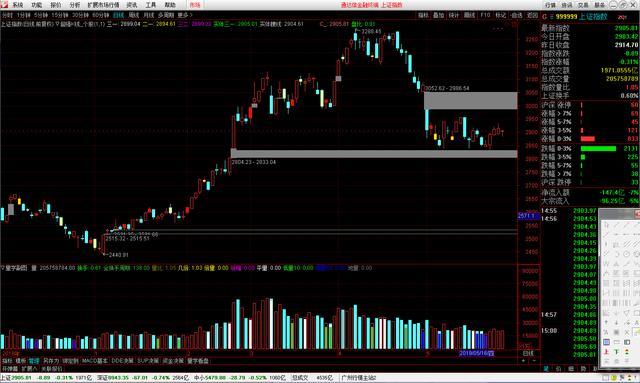Screen dimensions: 640x383
Task: Switch to the 60分钟 period
Action: pos(100,15)
